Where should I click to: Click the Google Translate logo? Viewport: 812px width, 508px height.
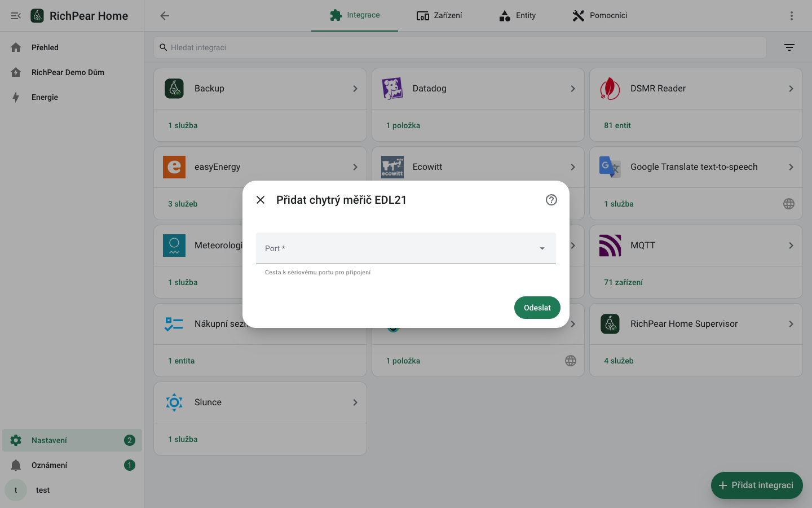610,167
